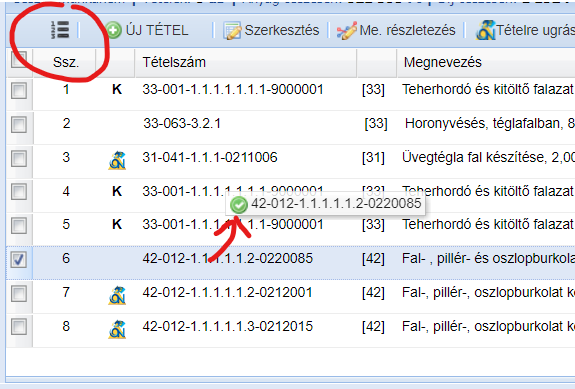Image resolution: width=575 pixels, height=389 pixels.
Task: Click the ÖN icon in row 8
Action: coord(117,329)
